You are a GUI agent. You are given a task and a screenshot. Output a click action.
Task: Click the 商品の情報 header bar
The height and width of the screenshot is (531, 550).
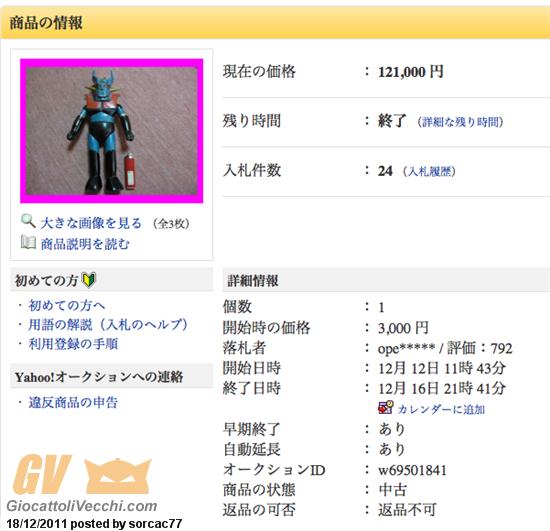pos(275,23)
